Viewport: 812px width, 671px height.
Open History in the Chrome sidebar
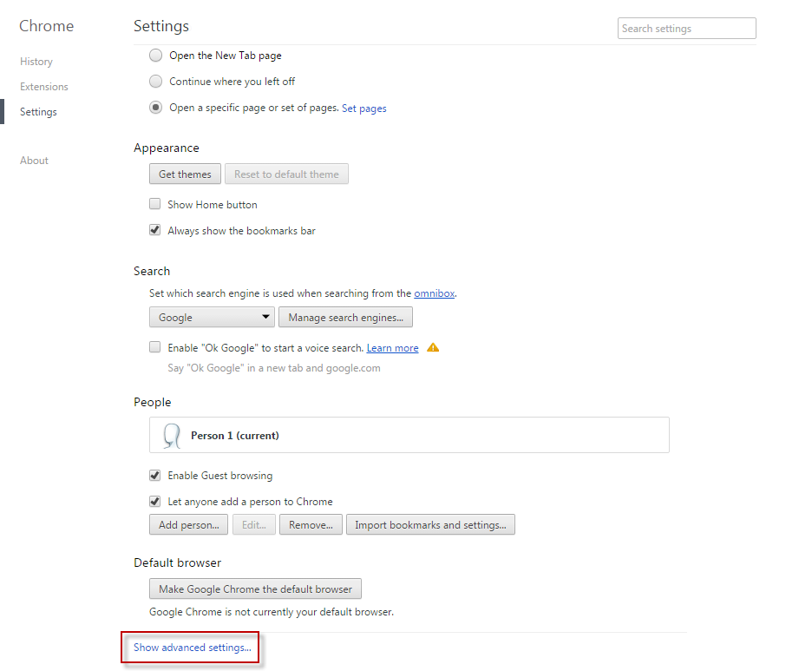tap(36, 62)
